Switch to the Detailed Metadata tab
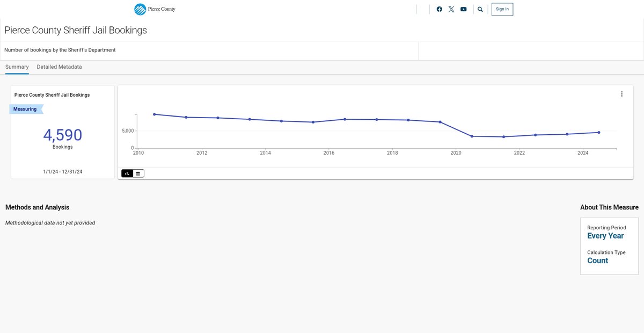 pyautogui.click(x=59, y=67)
